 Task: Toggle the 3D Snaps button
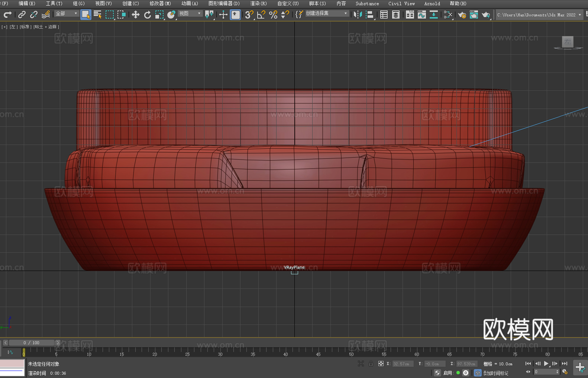(249, 14)
